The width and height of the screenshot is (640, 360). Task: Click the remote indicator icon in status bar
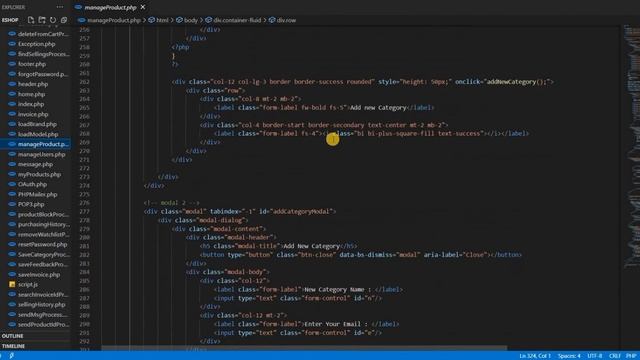[11, 356]
